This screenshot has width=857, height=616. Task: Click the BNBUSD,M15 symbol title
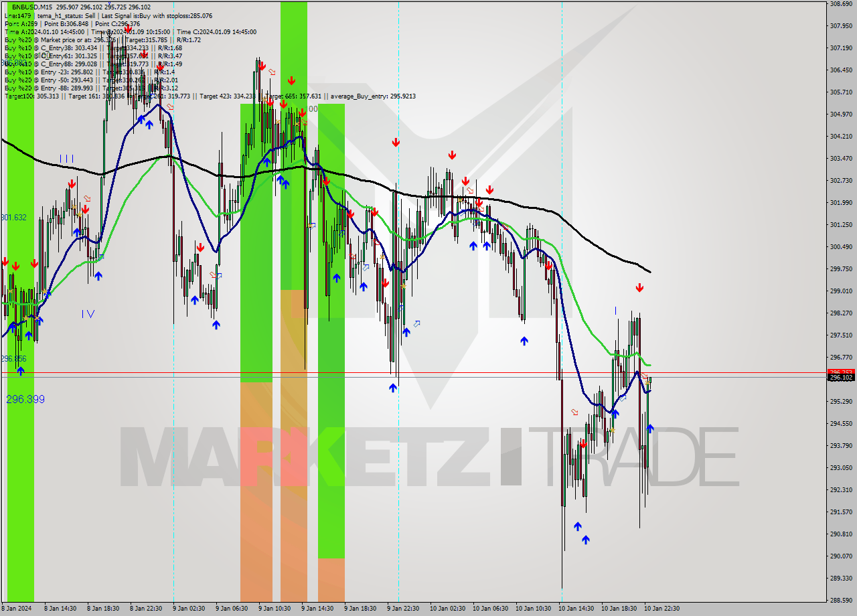pos(31,7)
